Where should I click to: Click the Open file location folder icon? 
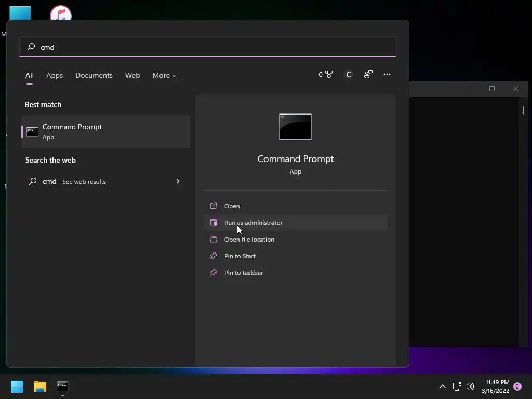coord(214,239)
